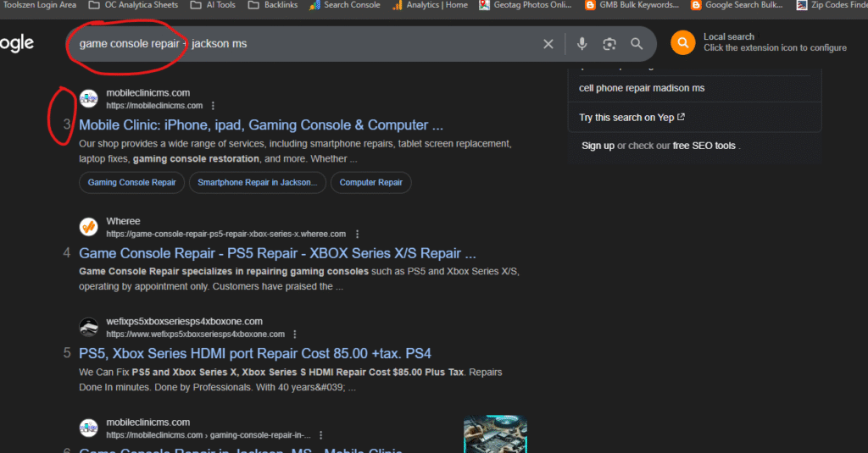Open Geotag Photos Online bookmark
Image resolution: width=868 pixels, height=453 pixels.
point(526,5)
